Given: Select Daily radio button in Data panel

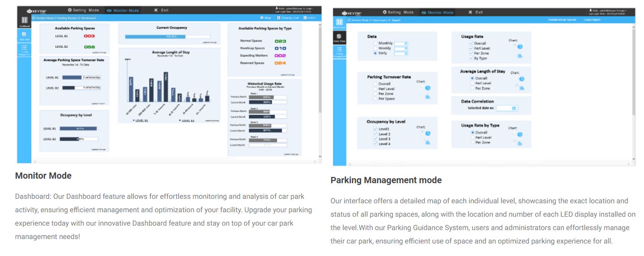Looking at the screenshot, I should click(x=375, y=53).
